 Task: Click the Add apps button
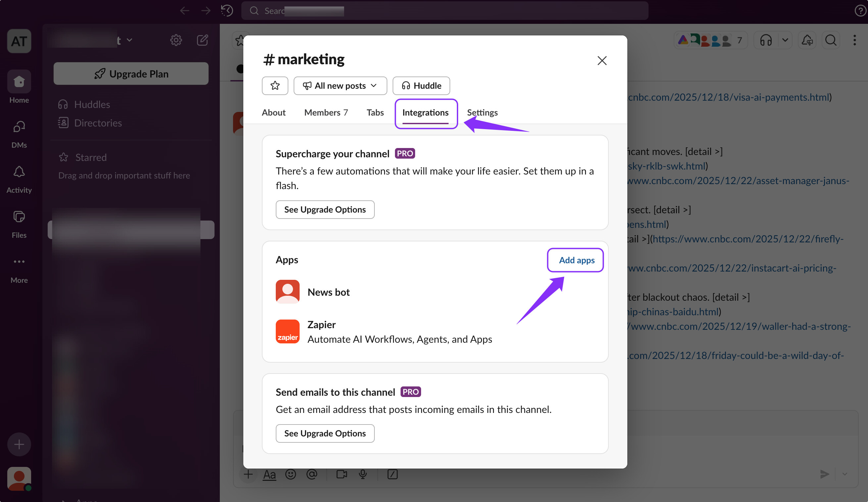tap(576, 260)
